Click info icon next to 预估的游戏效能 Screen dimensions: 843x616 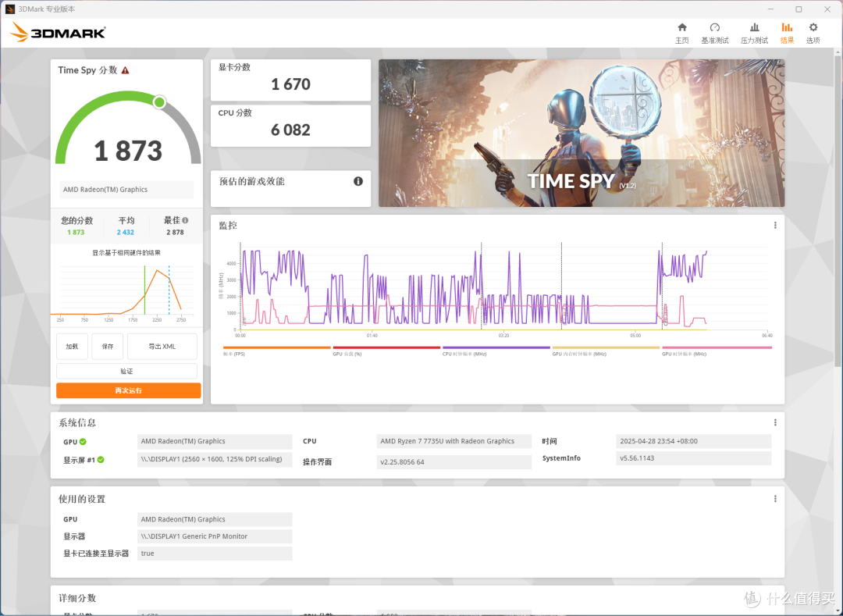(358, 181)
